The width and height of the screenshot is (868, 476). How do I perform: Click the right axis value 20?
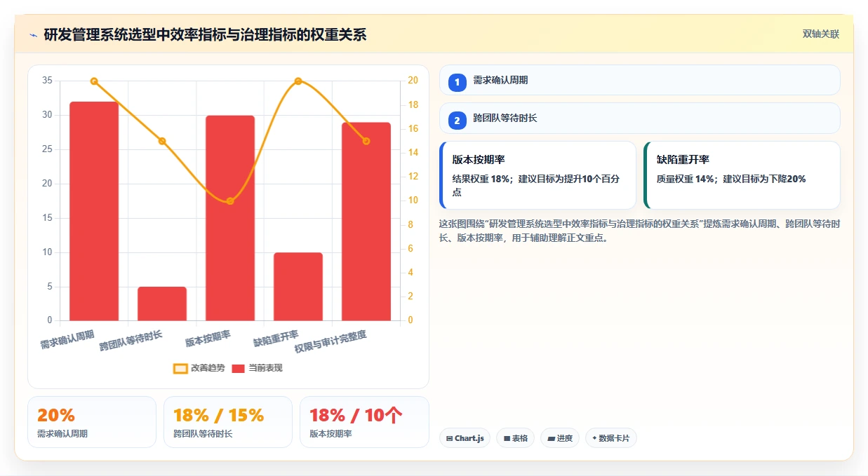(413, 81)
